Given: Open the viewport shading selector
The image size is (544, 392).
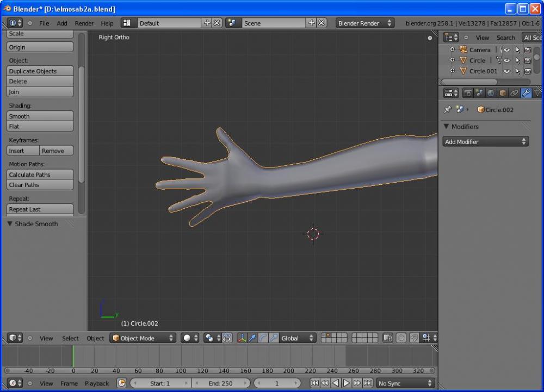Looking at the screenshot, I should (x=190, y=338).
